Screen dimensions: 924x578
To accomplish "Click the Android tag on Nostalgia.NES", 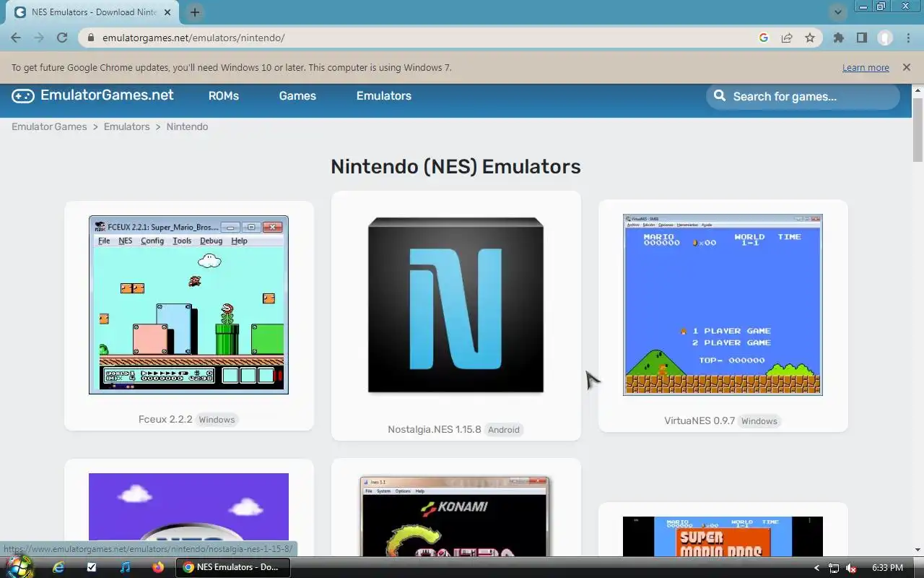I will click(503, 430).
